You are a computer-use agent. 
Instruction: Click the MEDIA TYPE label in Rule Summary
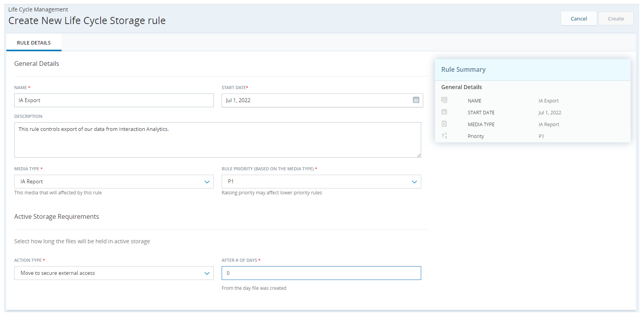[x=481, y=124]
